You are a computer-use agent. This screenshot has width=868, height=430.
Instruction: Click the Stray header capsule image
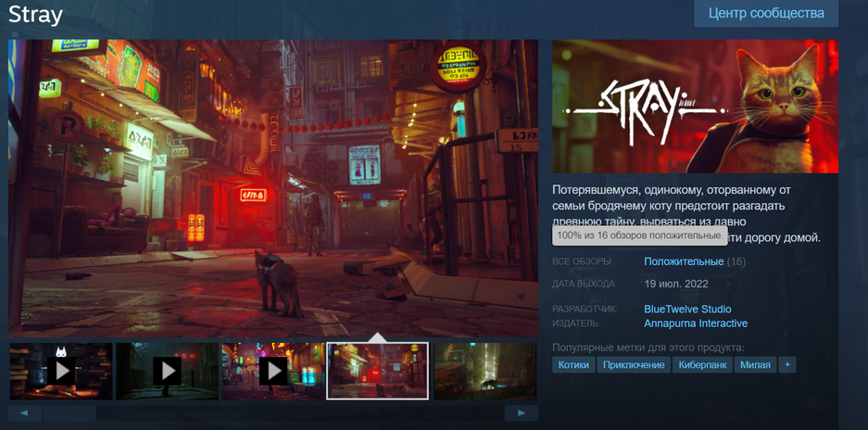696,107
